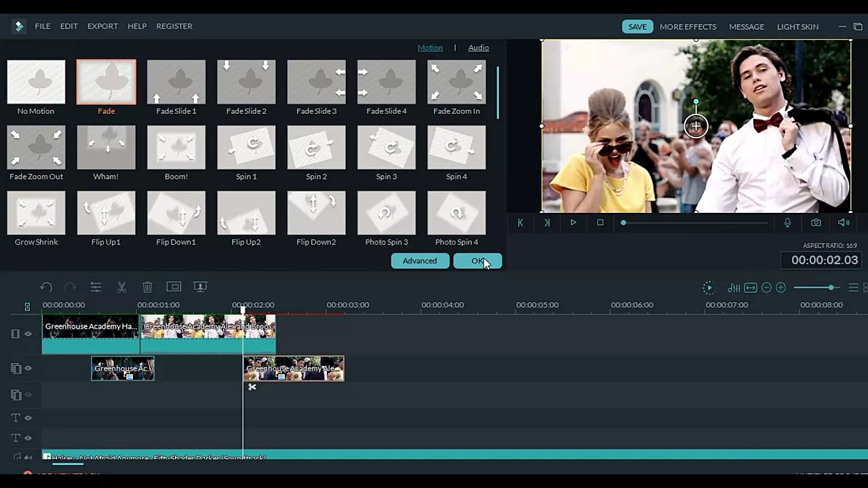This screenshot has height=488, width=868.
Task: Play the preview video
Action: [x=573, y=222]
